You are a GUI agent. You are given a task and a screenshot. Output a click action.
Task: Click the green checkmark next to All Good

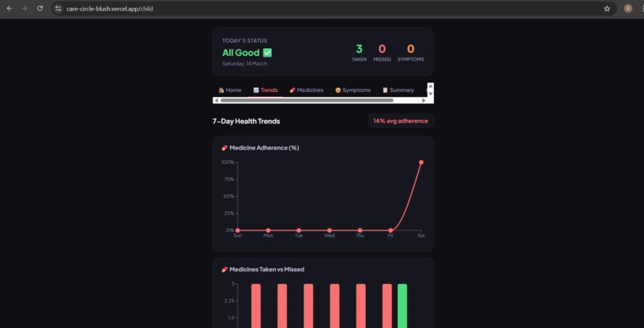pyautogui.click(x=268, y=53)
